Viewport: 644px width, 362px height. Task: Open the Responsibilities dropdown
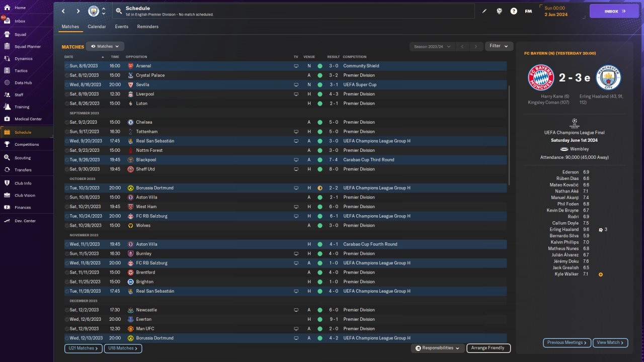click(x=438, y=348)
